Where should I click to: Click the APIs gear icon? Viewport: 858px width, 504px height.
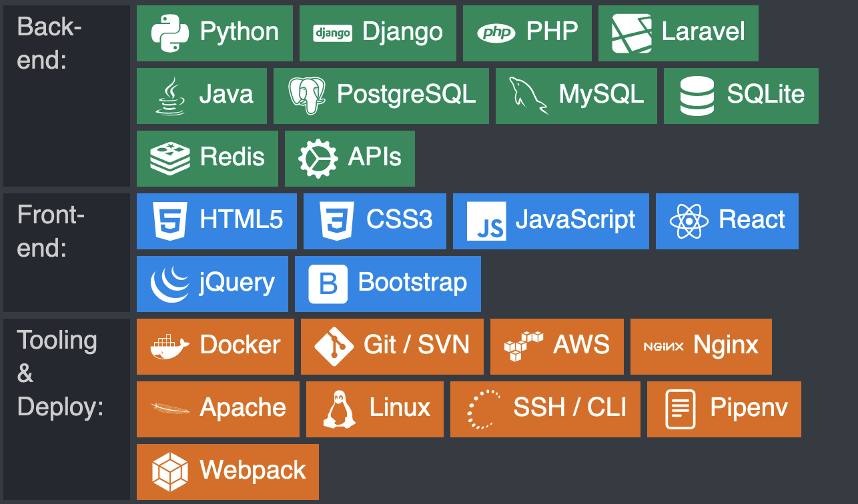(x=318, y=159)
